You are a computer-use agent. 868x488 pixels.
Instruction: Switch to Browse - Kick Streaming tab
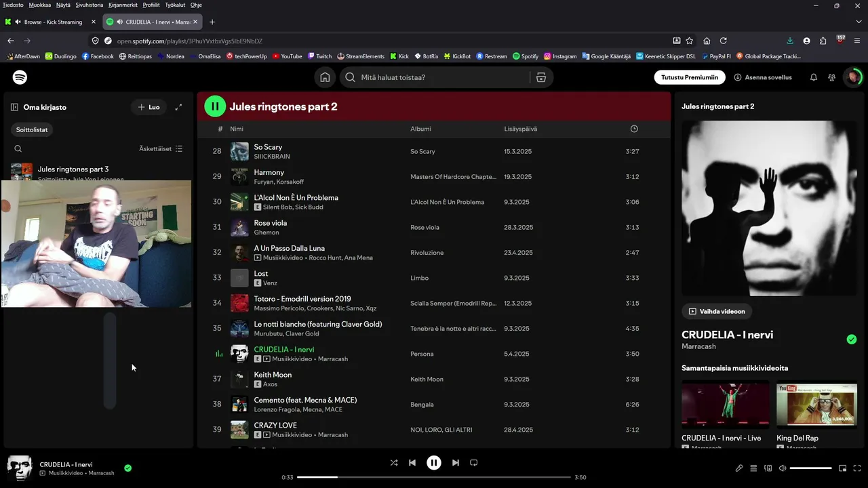click(x=52, y=22)
